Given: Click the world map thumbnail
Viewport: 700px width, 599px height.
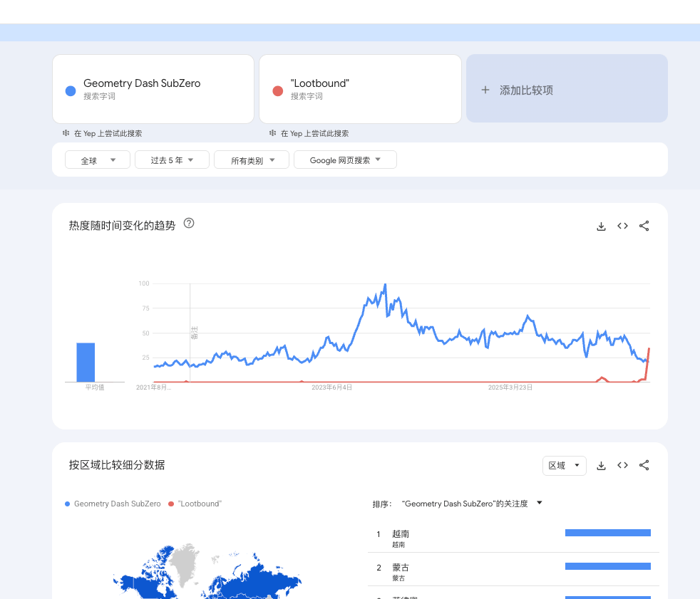Looking at the screenshot, I should (207, 571).
